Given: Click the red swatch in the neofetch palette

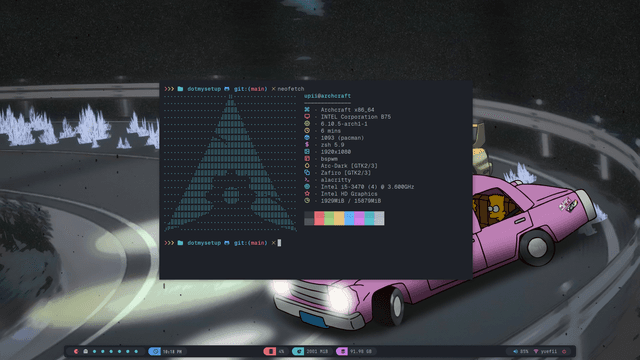Looking at the screenshot, I should [319, 218].
